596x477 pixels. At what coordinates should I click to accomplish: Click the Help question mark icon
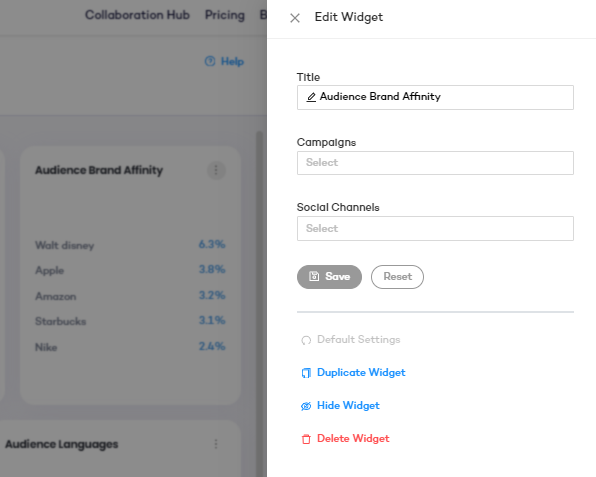pos(210,61)
